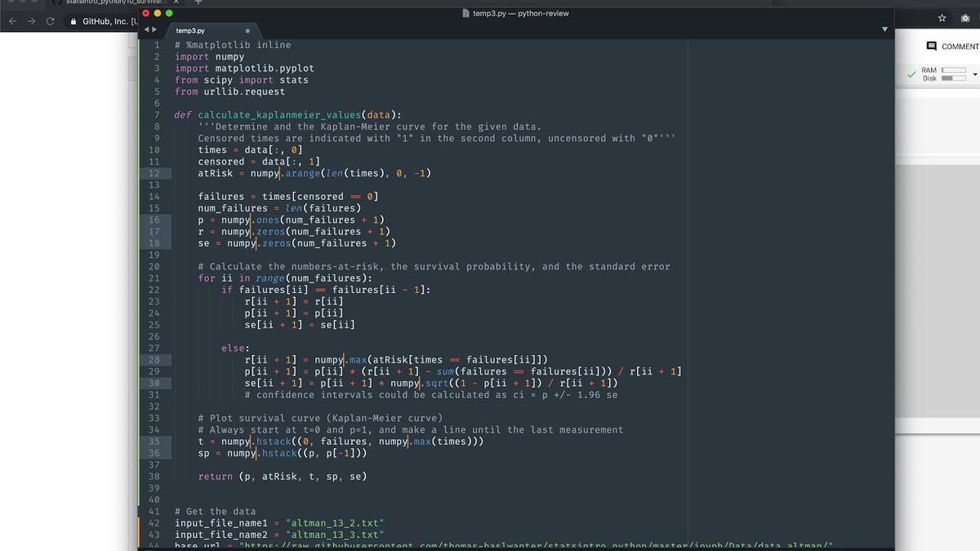The height and width of the screenshot is (551, 980).
Task: Click 'num_failures = len(failures)' on line 15
Action: 279,208
